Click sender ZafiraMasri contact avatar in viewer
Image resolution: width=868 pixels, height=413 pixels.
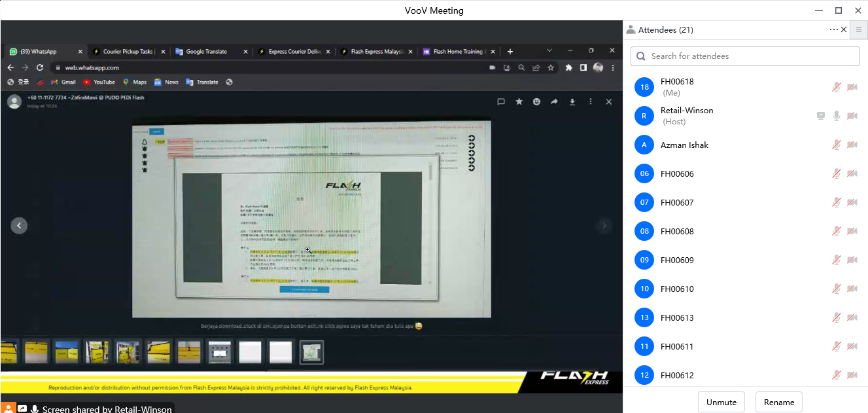click(14, 101)
